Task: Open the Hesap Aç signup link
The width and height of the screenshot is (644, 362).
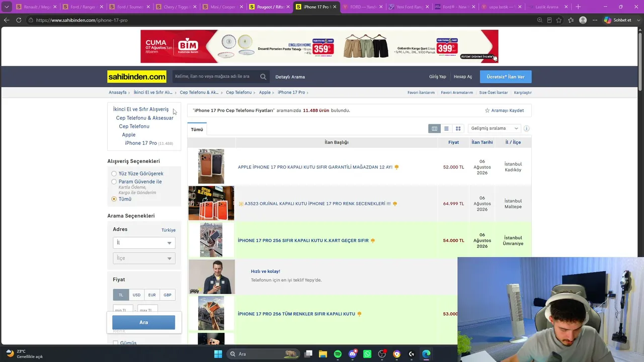Action: 463,77
